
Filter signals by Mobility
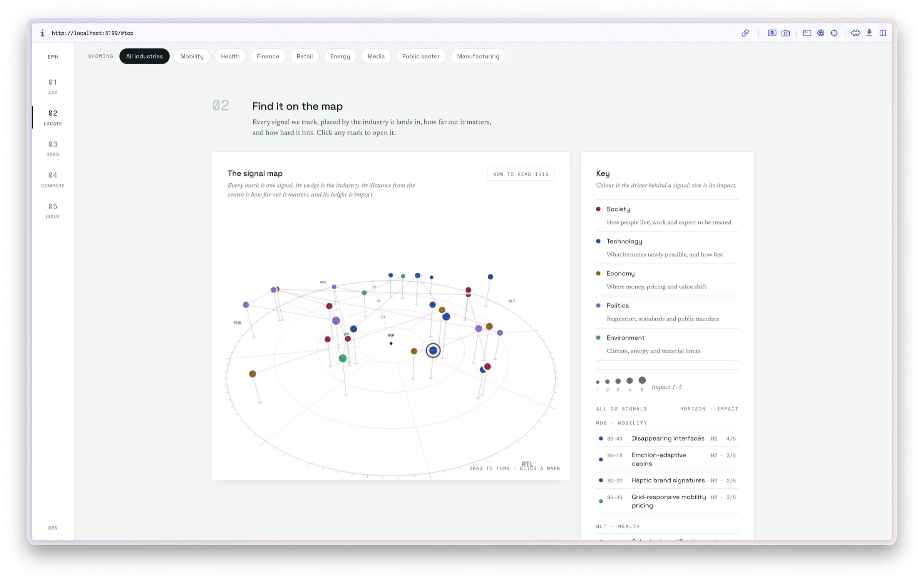(192, 56)
